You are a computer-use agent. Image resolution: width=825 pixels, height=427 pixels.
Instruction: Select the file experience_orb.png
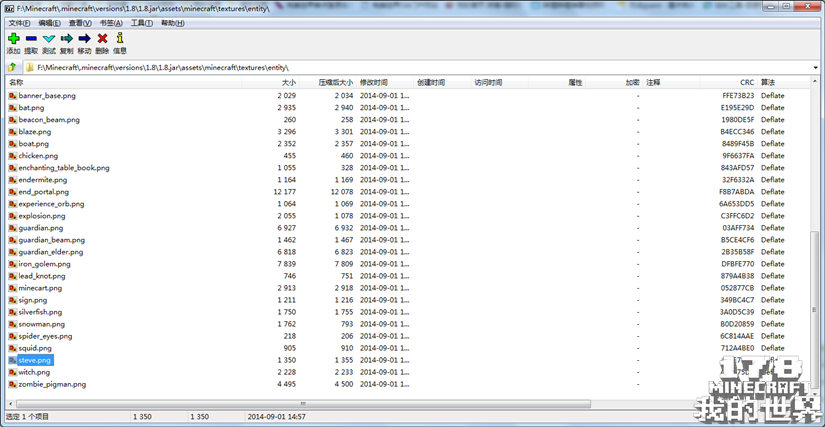coord(51,204)
